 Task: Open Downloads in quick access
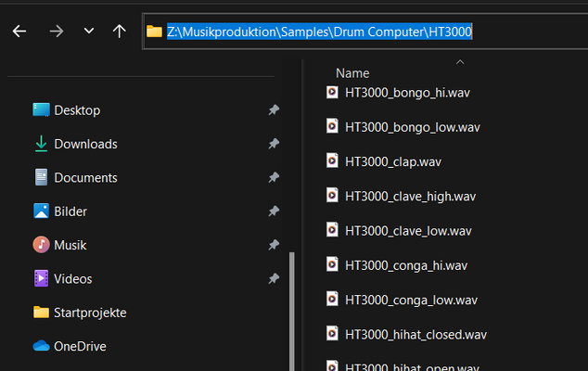point(76,144)
